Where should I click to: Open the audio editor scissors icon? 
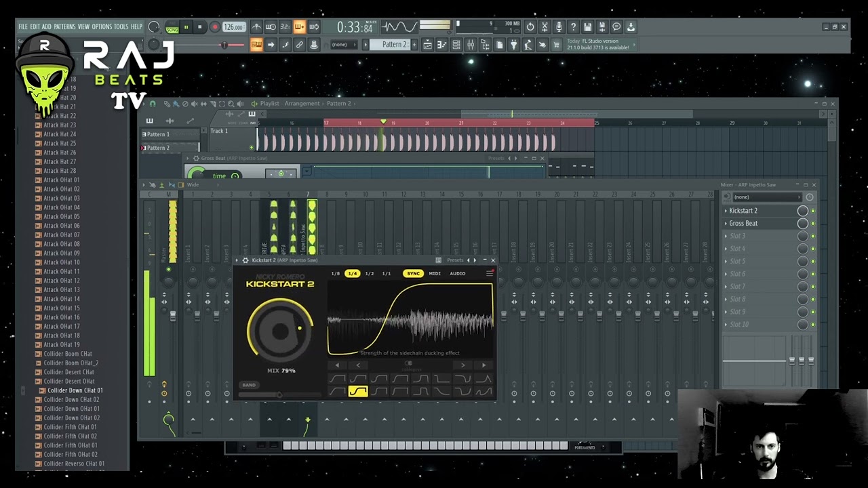(x=545, y=27)
